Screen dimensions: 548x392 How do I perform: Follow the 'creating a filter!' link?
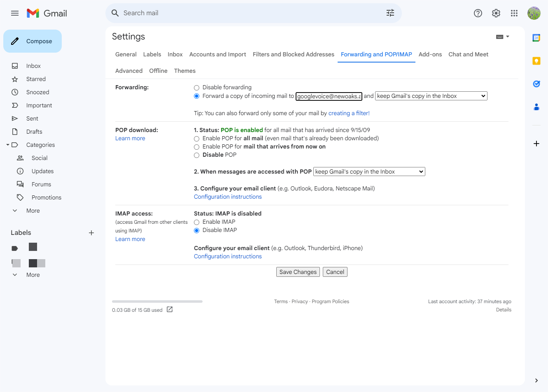click(x=349, y=113)
